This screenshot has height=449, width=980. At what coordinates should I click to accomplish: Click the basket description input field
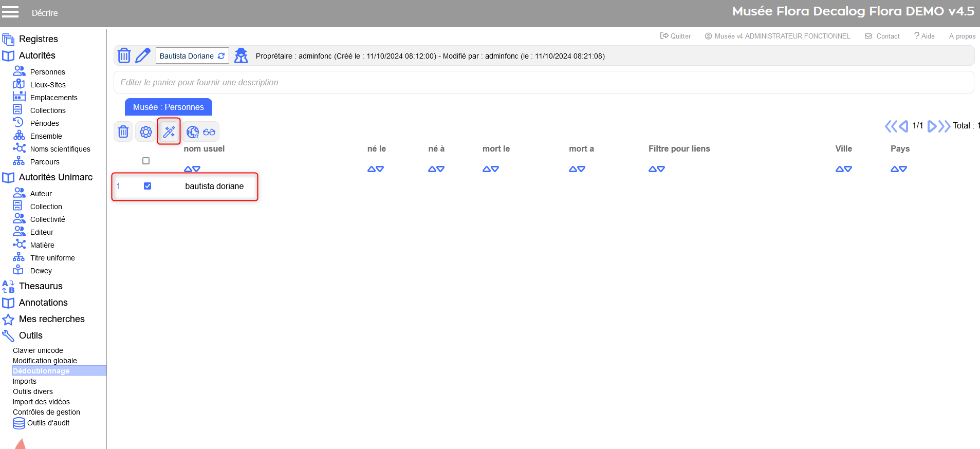coord(543,82)
